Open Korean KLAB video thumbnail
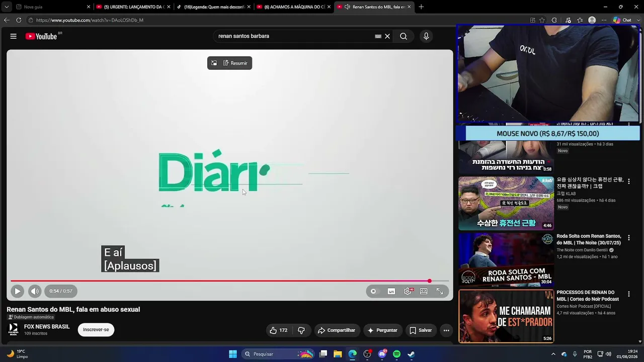This screenshot has width=644, height=362. point(506,203)
